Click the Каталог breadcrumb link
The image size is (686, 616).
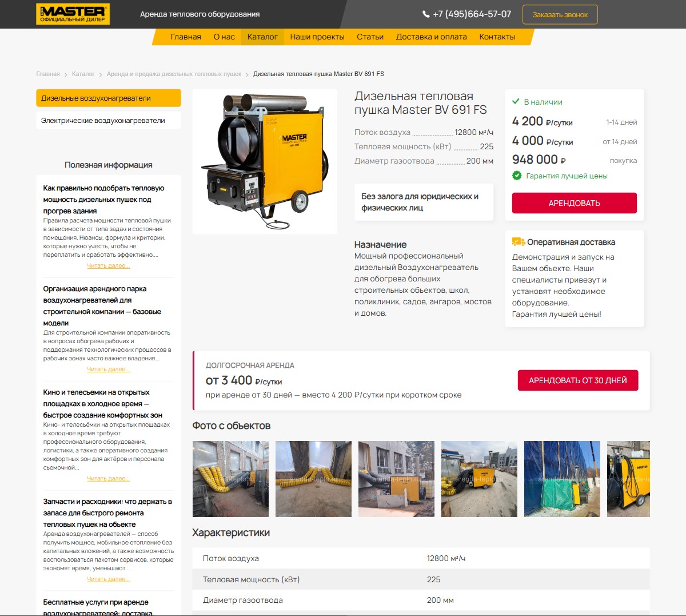pos(83,74)
